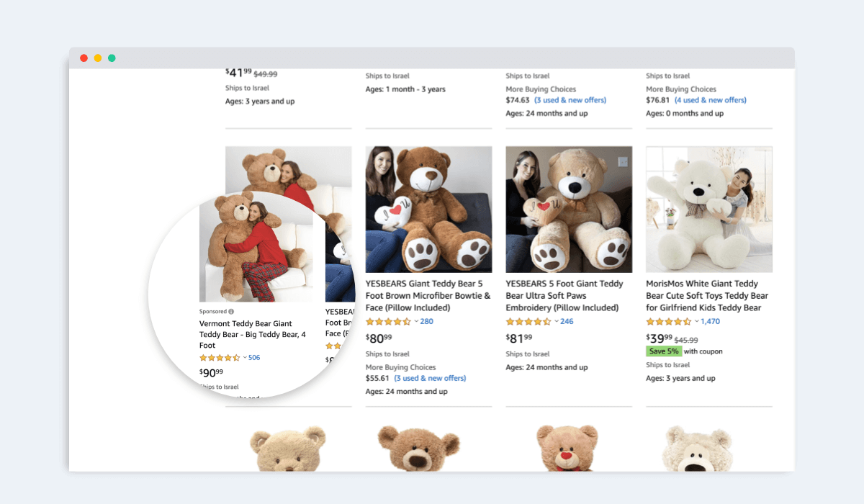Image resolution: width=864 pixels, height=504 pixels.
Task: Expand reviews dropdown next to the 280 rating count
Action: tap(415, 321)
